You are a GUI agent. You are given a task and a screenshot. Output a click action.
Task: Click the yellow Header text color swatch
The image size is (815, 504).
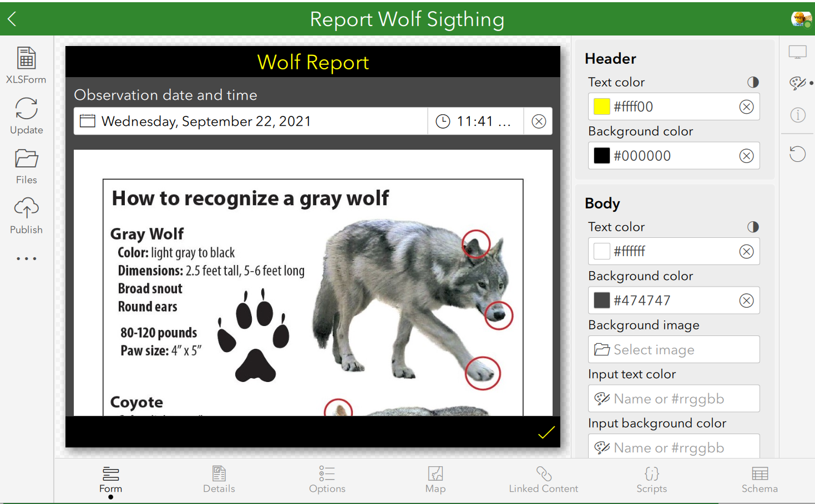click(601, 106)
